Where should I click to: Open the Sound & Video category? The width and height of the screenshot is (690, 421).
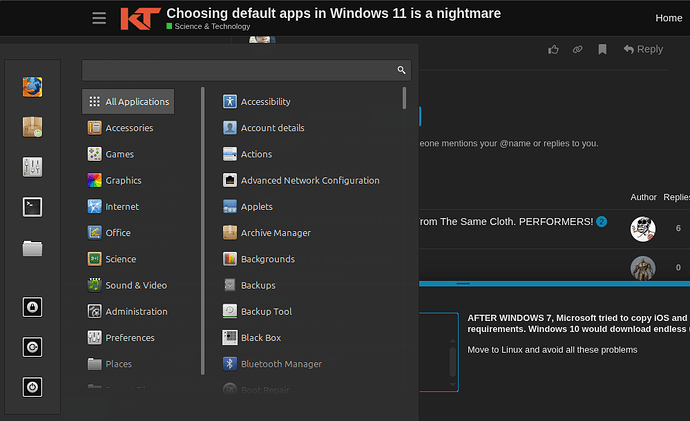click(x=135, y=285)
